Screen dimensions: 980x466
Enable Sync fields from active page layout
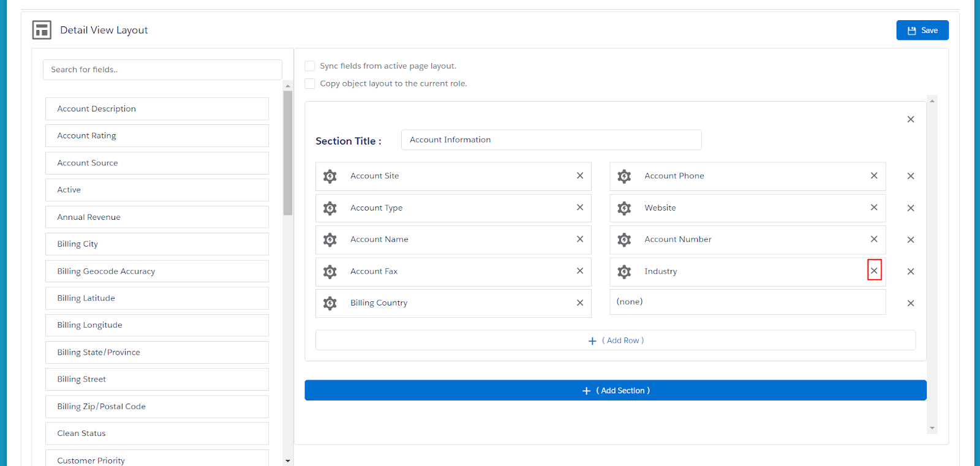tap(310, 66)
